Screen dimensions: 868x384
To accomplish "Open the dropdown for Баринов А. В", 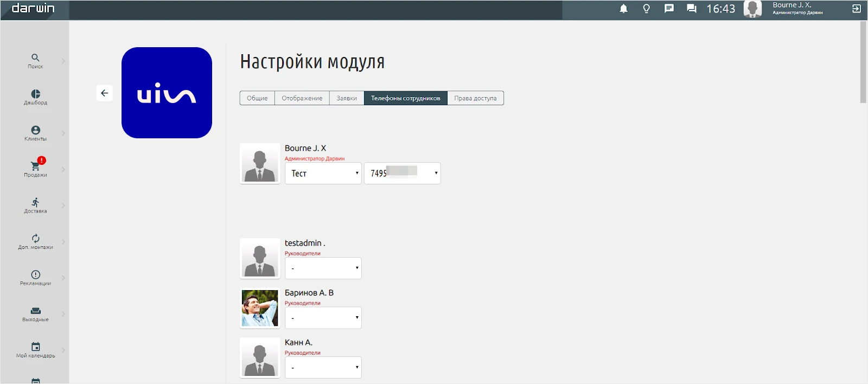I will [323, 318].
